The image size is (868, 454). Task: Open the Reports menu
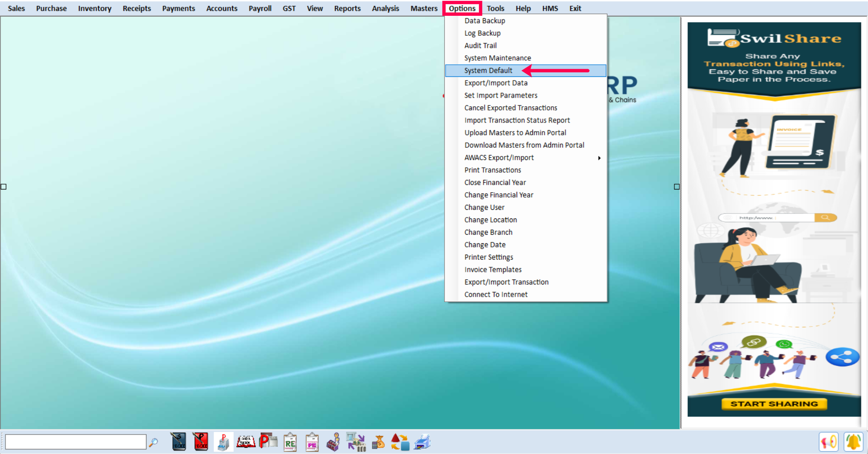coord(347,9)
